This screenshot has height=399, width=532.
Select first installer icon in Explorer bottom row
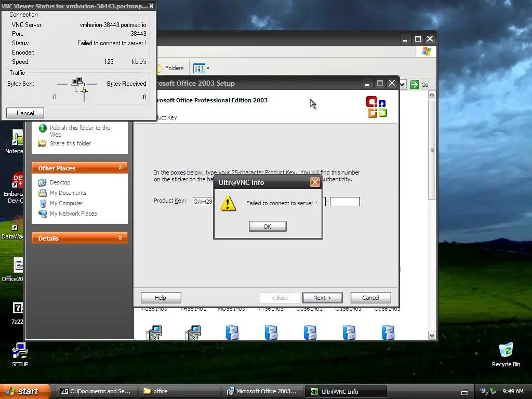154,332
